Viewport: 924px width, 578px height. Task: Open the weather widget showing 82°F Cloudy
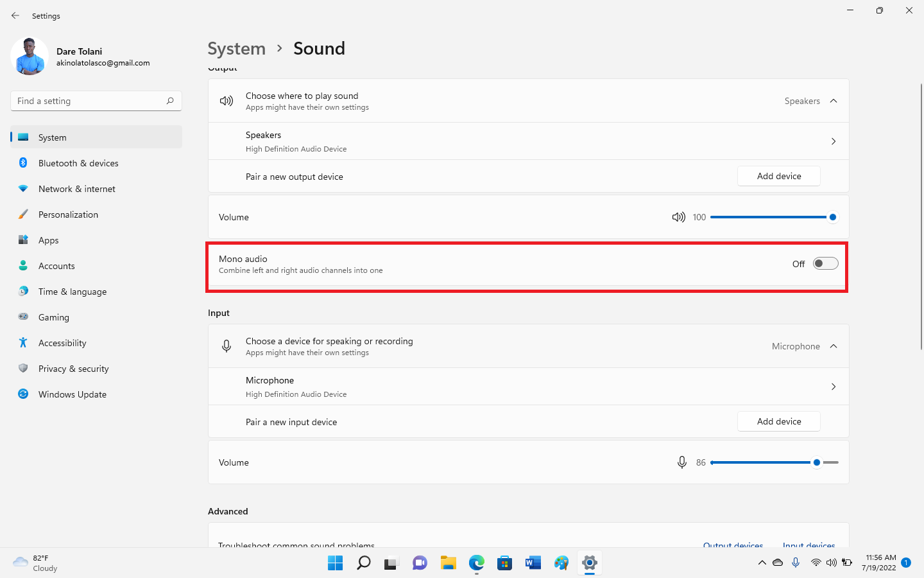point(36,563)
